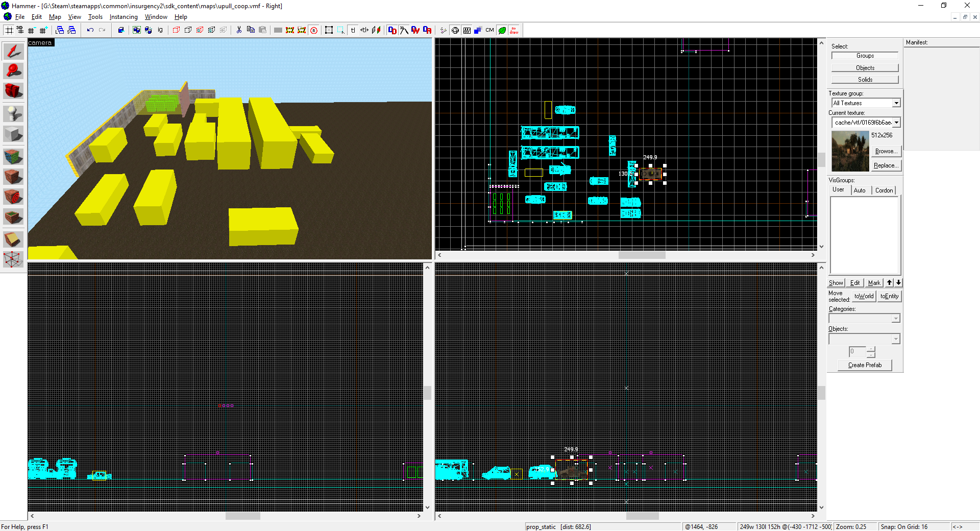
Task: Click the Carve tool icon
Action: [x=121, y=30]
